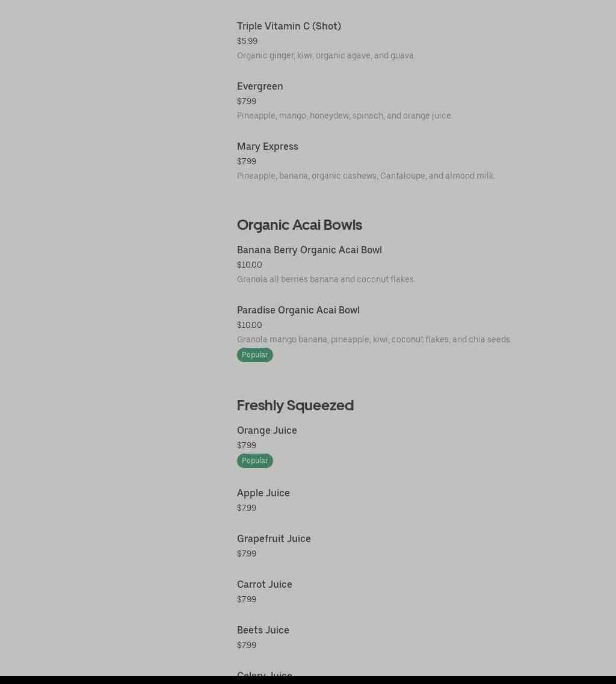Open the Mary Express menu item
Screen dimensions: 616x684
[268, 146]
